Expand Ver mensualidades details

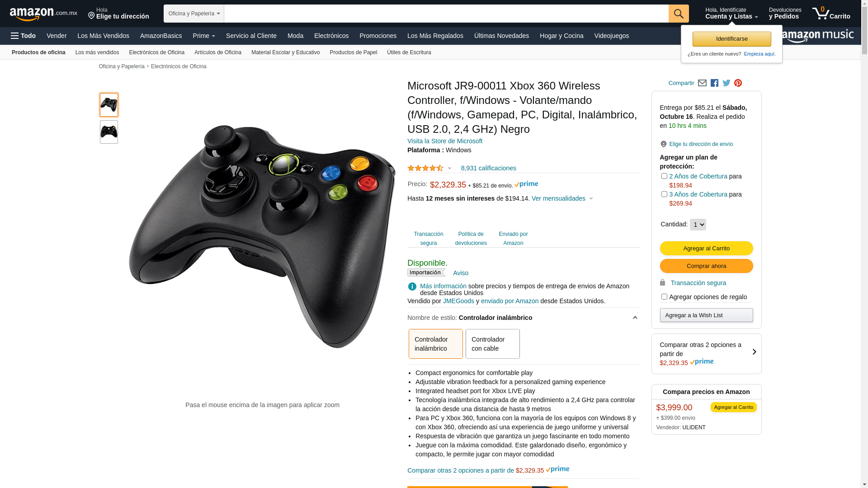pos(562,198)
